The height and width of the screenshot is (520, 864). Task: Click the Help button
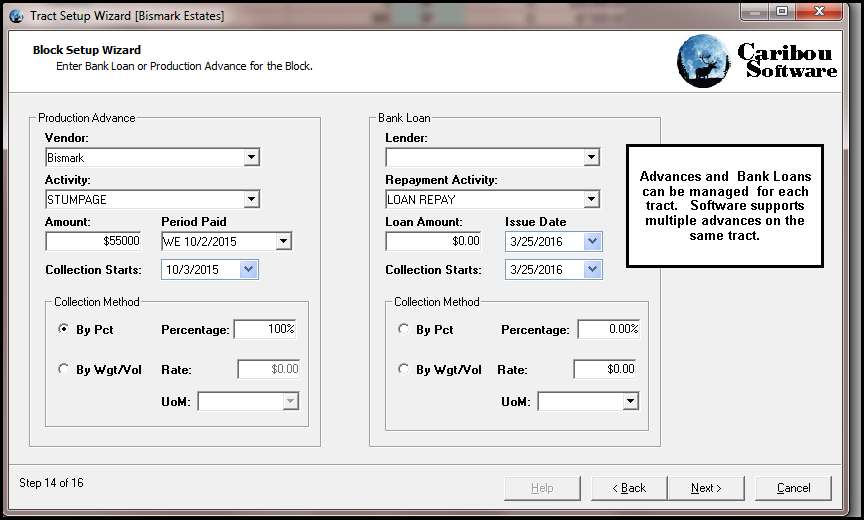click(x=542, y=488)
